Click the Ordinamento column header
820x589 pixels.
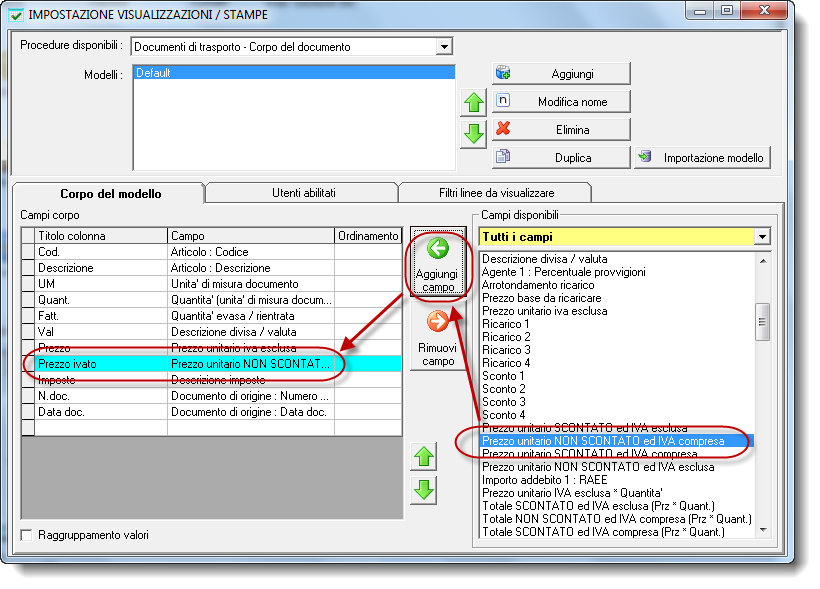pos(368,236)
